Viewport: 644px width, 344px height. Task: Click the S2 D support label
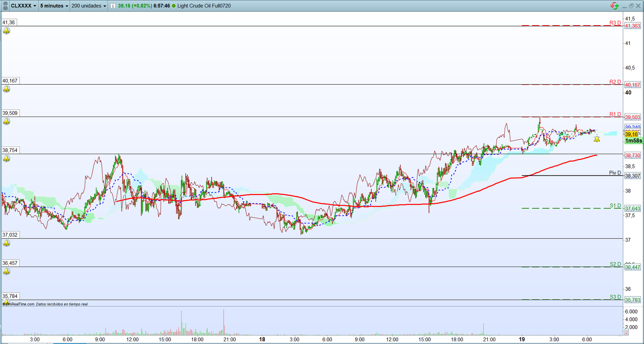tap(615, 264)
